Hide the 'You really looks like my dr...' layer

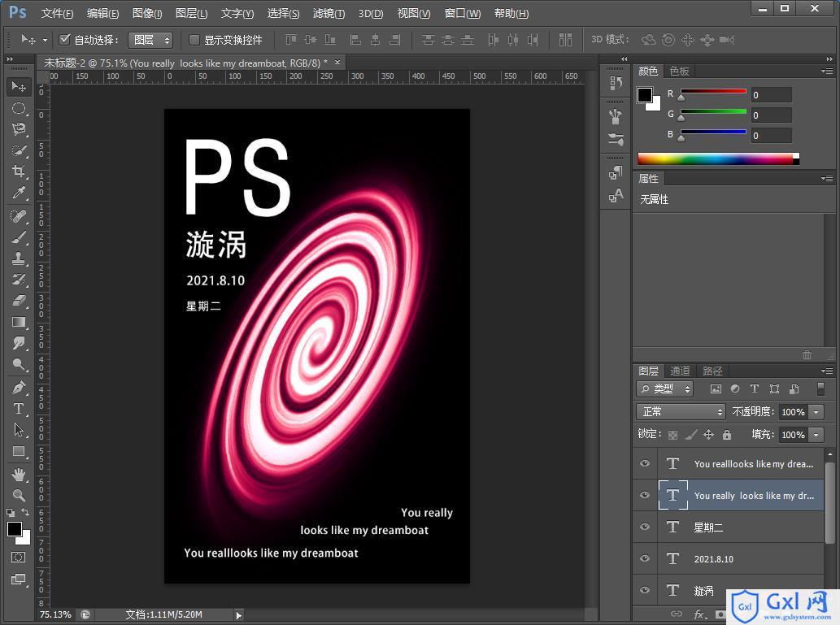tap(645, 496)
